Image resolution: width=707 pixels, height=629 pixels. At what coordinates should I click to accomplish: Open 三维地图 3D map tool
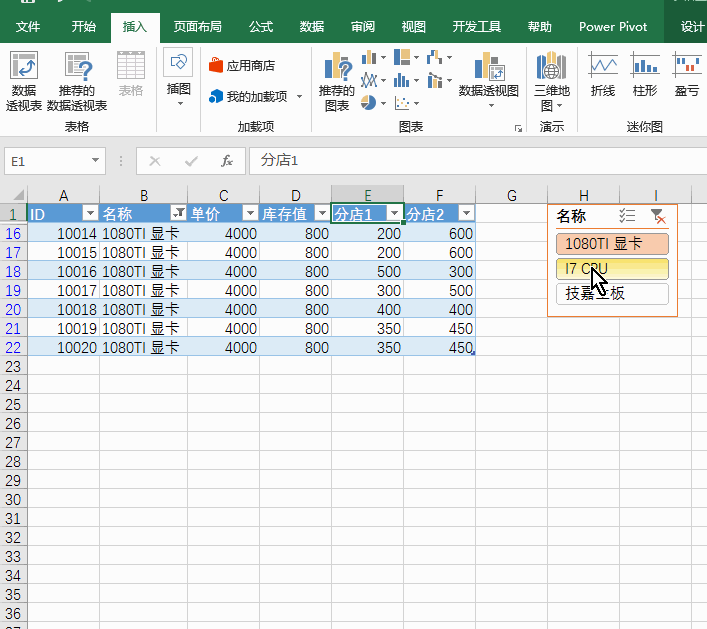click(551, 82)
